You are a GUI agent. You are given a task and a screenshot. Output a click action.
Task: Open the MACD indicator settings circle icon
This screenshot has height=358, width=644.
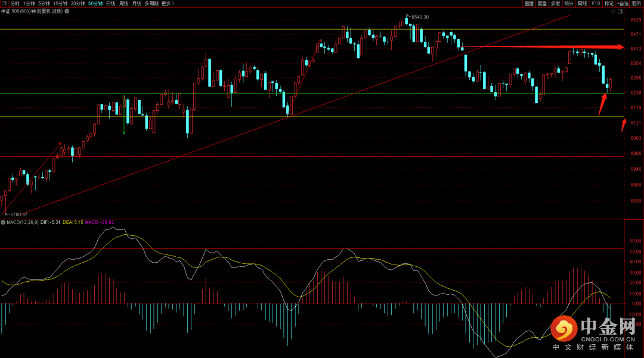(4, 222)
